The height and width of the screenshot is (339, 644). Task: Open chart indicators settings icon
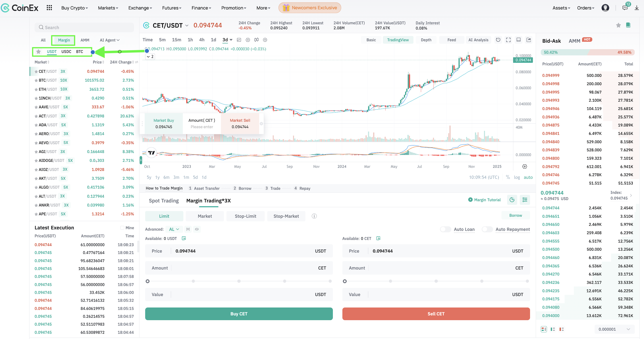tap(248, 40)
